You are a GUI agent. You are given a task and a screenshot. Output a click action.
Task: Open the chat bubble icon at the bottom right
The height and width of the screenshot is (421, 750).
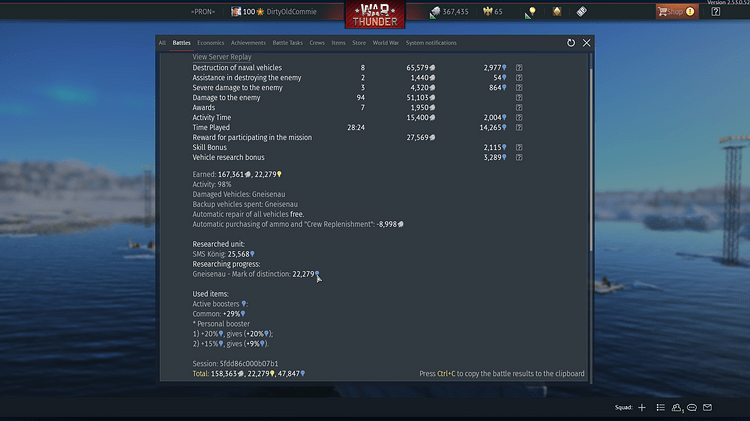pyautogui.click(x=692, y=408)
